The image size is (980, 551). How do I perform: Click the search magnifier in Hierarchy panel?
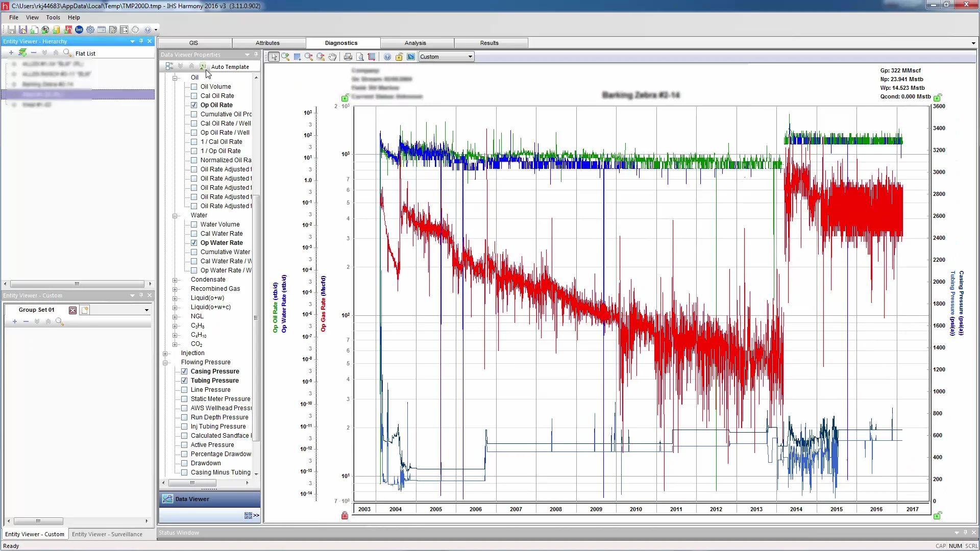tap(67, 53)
